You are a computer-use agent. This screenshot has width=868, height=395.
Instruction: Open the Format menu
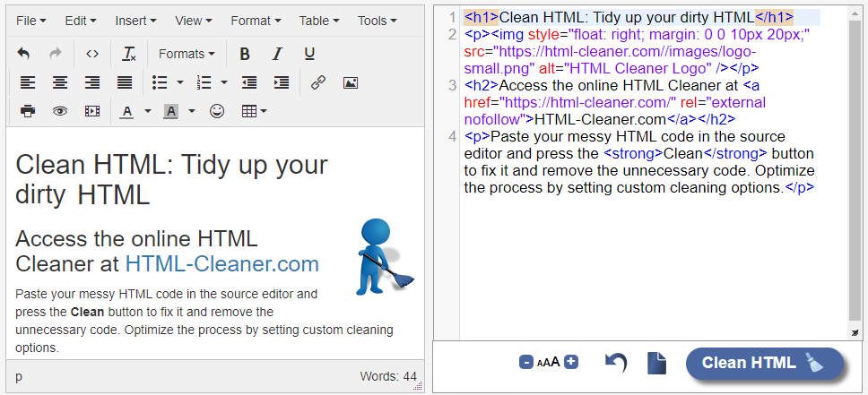point(256,21)
